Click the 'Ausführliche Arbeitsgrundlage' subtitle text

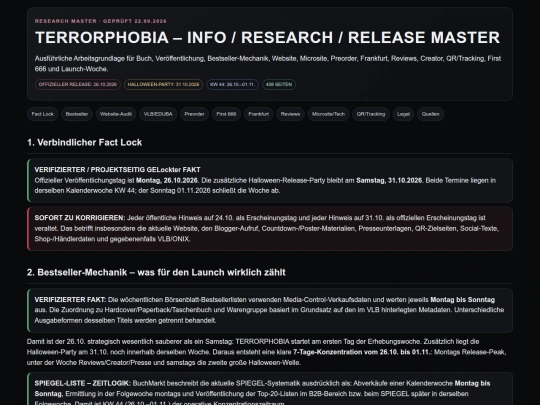click(x=268, y=63)
